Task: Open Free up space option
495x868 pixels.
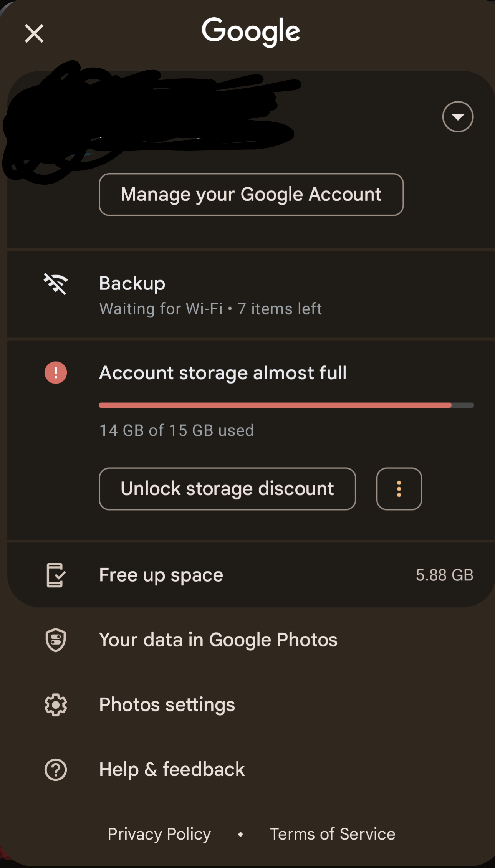Action: pyautogui.click(x=251, y=575)
